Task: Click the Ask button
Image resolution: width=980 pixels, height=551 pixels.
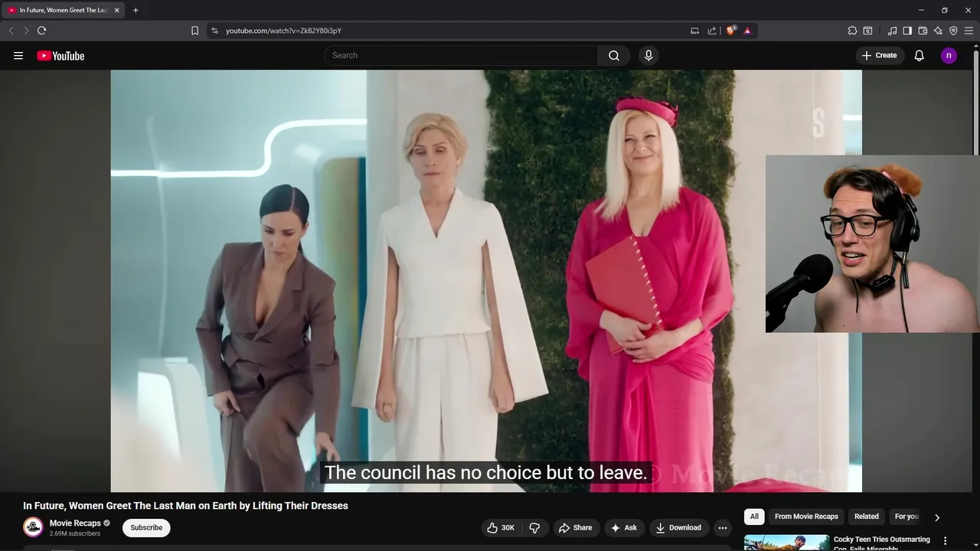Action: coord(623,527)
